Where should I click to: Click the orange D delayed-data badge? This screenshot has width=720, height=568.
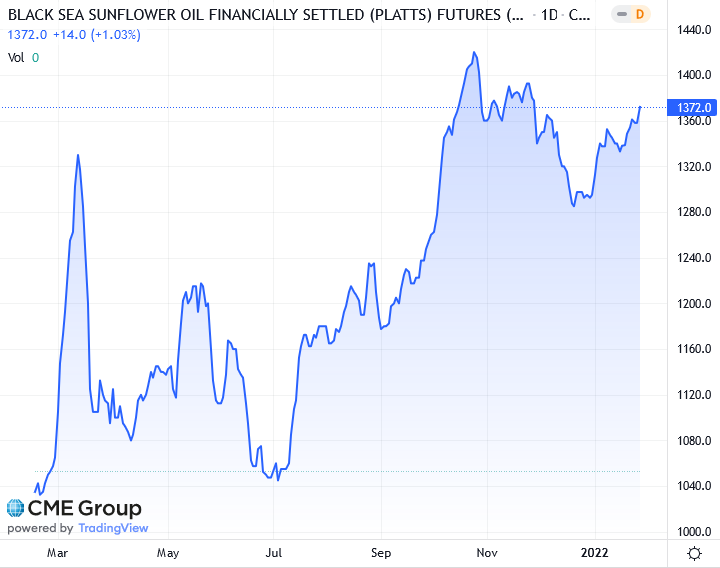pos(641,14)
